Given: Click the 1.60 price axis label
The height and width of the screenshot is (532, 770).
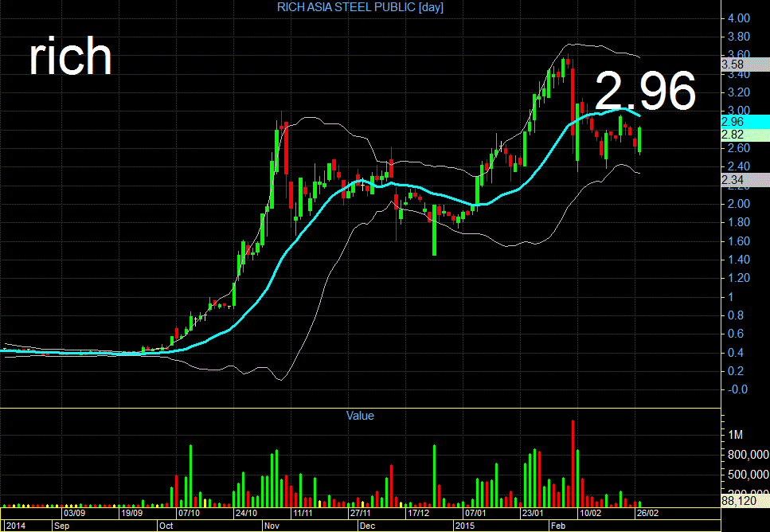Looking at the screenshot, I should (x=739, y=241).
